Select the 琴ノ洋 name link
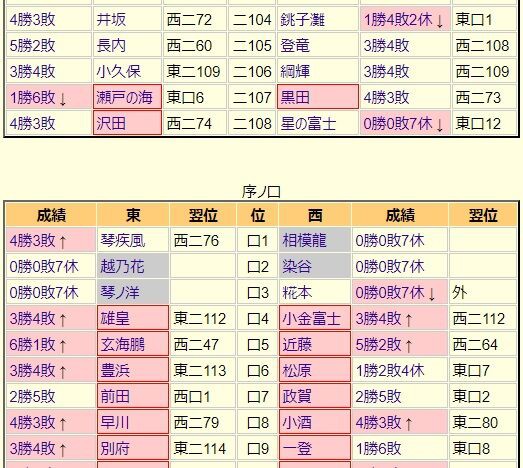This screenshot has width=523, height=468. (120, 293)
